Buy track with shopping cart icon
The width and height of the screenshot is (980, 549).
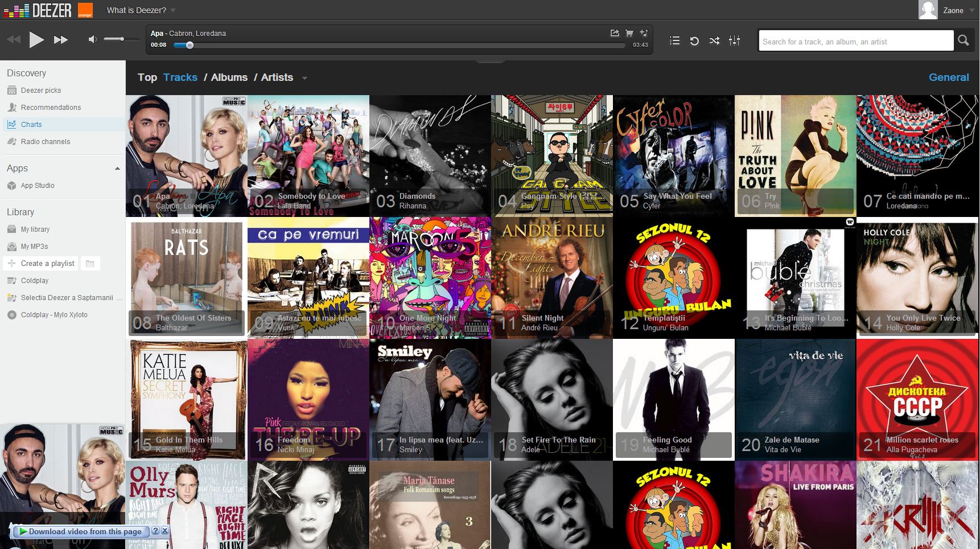(x=629, y=33)
